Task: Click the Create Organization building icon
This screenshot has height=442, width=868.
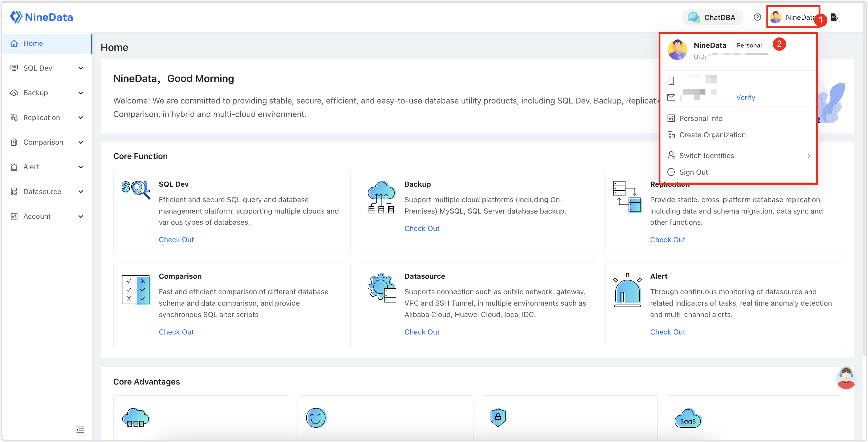Action: (671, 135)
